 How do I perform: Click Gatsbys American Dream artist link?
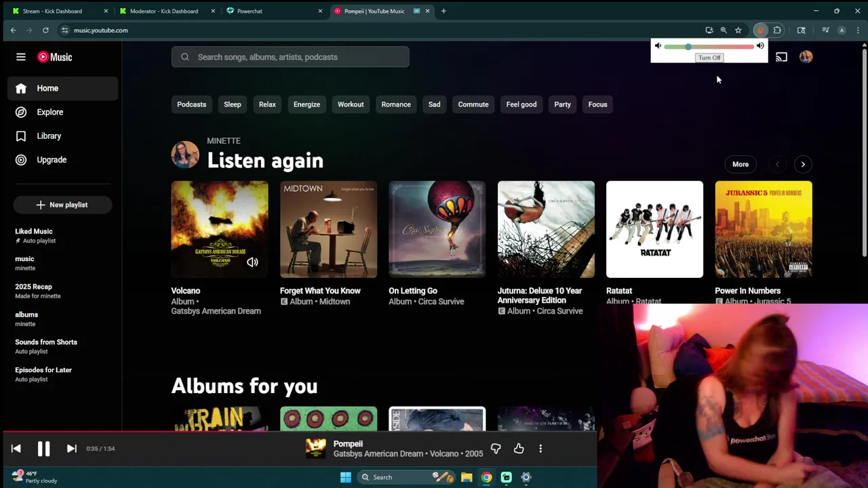pos(216,311)
